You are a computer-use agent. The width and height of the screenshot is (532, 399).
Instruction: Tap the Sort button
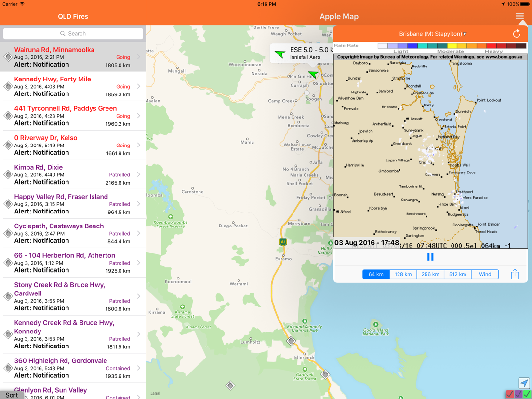pyautogui.click(x=12, y=395)
